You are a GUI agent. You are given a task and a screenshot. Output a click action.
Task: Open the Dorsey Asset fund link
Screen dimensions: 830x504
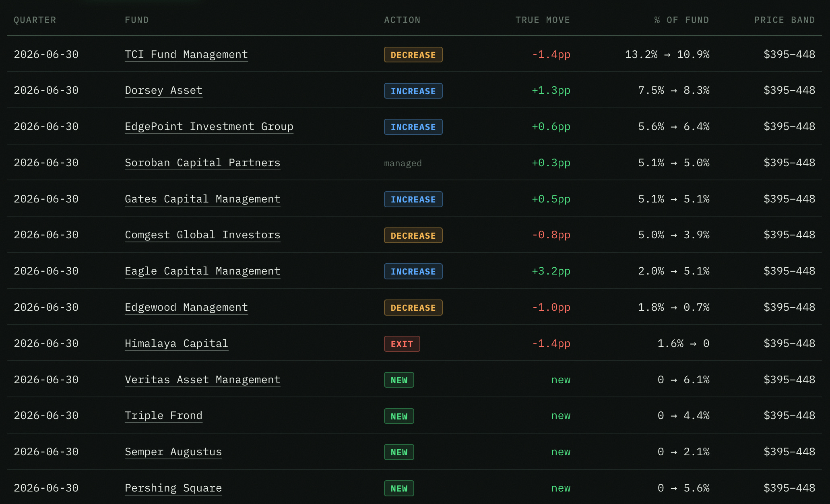coord(163,90)
